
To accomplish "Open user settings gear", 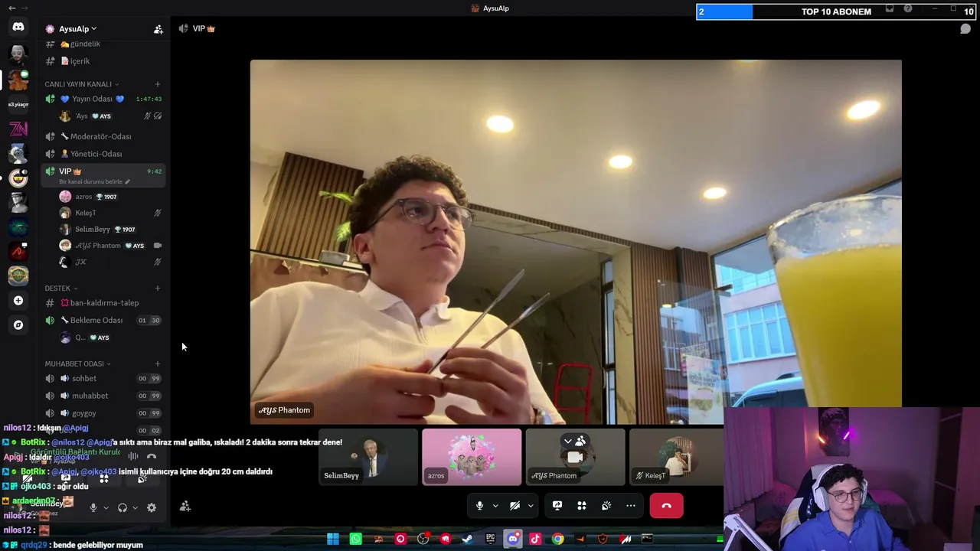I will [152, 507].
